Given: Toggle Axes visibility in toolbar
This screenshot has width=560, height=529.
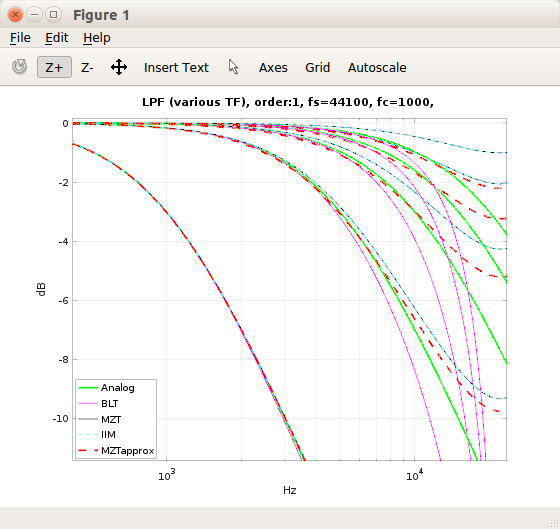Looking at the screenshot, I should (273, 68).
